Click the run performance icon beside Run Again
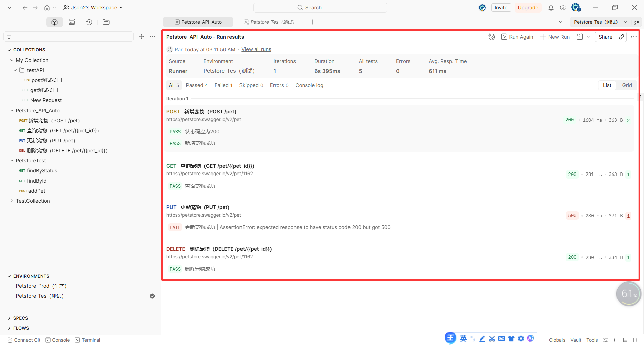Viewport: 644px width, 345px height. (x=492, y=37)
